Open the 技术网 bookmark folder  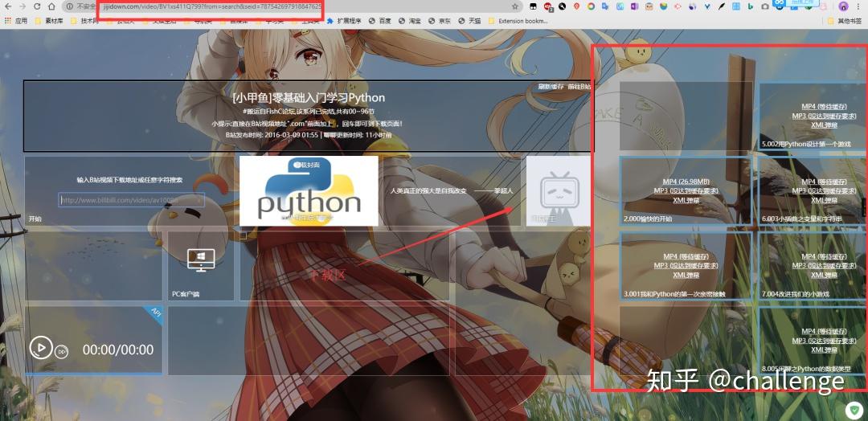pyautogui.click(x=84, y=21)
